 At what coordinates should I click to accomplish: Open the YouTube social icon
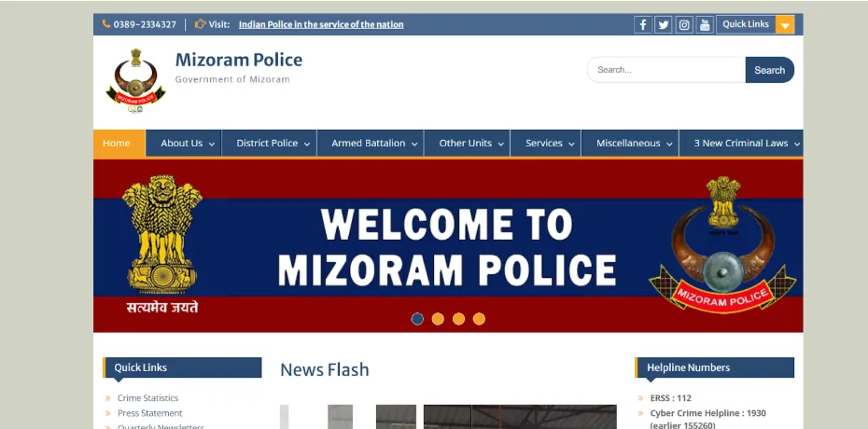[x=705, y=25]
